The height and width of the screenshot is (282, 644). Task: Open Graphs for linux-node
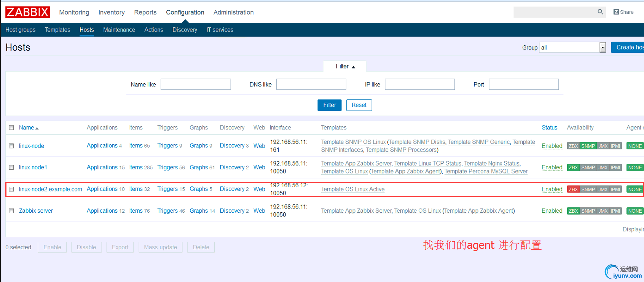click(x=199, y=146)
